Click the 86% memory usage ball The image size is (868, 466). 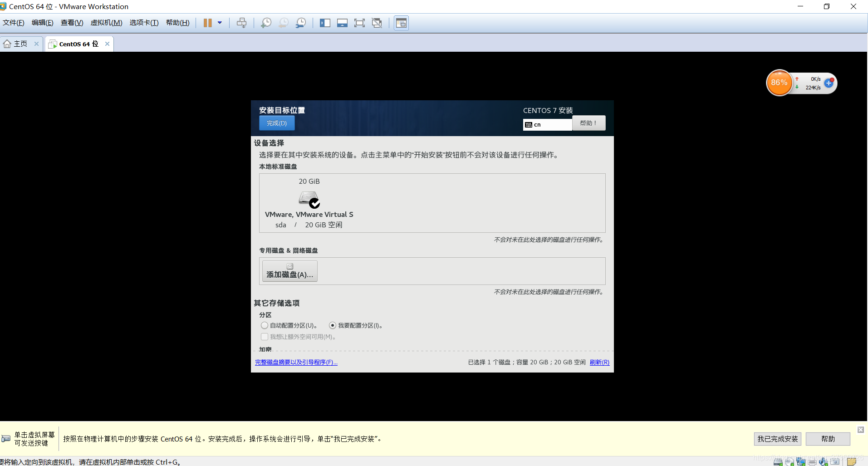[x=779, y=83]
